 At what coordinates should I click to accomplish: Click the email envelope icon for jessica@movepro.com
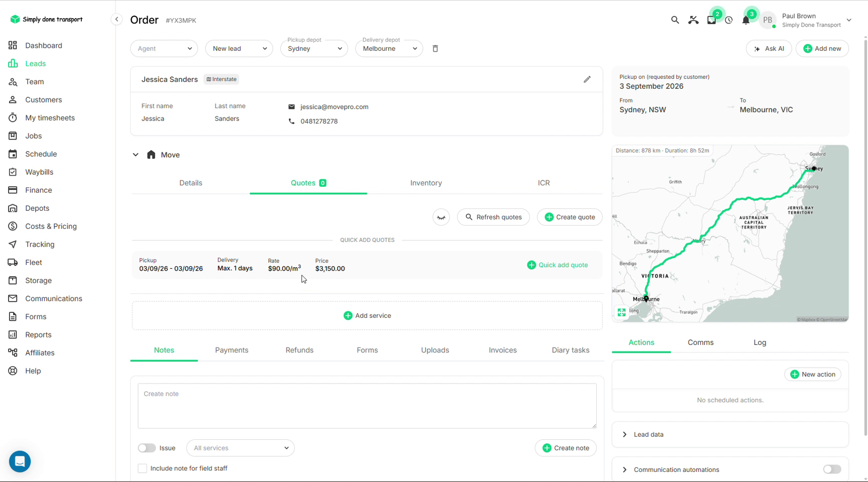pos(291,107)
